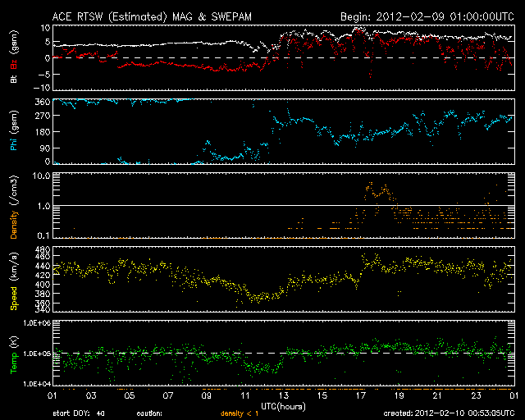
Task: Click the "10.0" tick on the Density axis
Action: coord(42,176)
